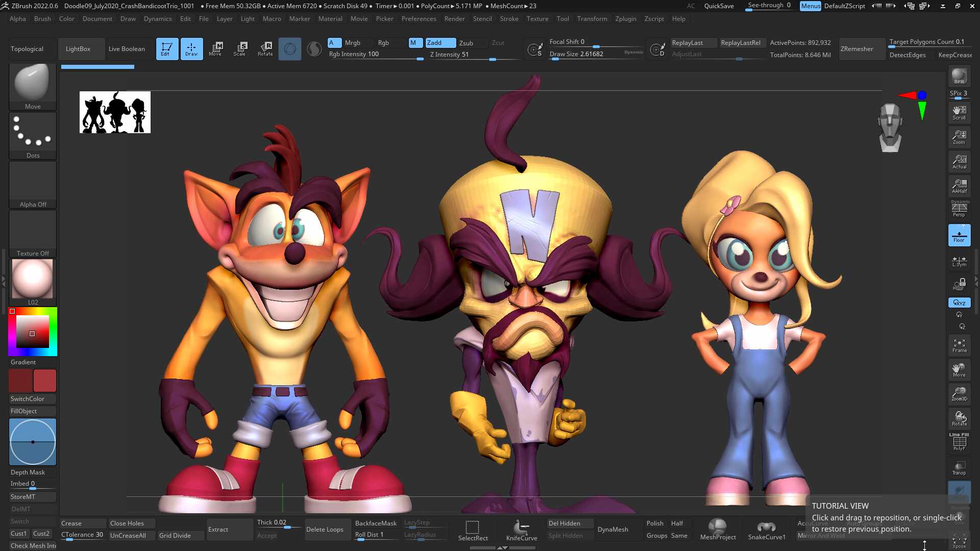Toggle the Floor grid button
Image resolution: width=980 pixels, height=551 pixels.
[959, 235]
